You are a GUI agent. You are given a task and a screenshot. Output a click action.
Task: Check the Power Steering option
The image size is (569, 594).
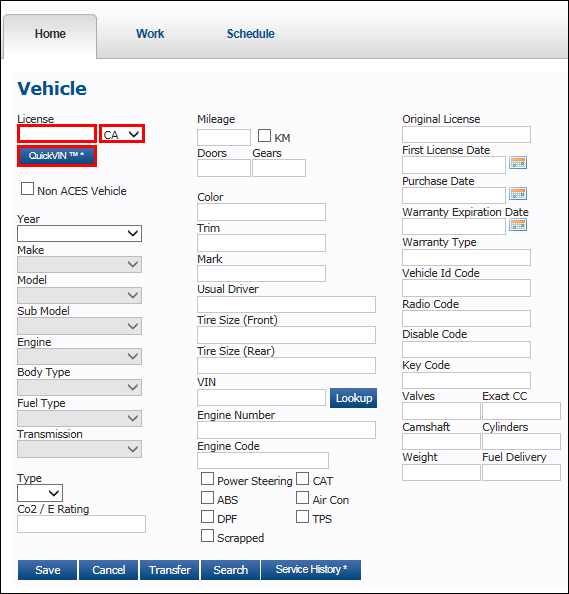pyautogui.click(x=207, y=478)
